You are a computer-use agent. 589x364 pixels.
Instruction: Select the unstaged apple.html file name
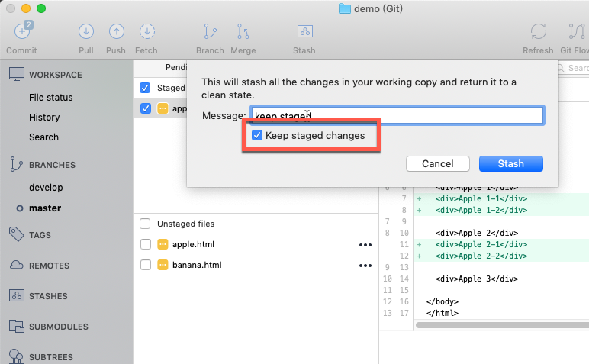point(193,244)
